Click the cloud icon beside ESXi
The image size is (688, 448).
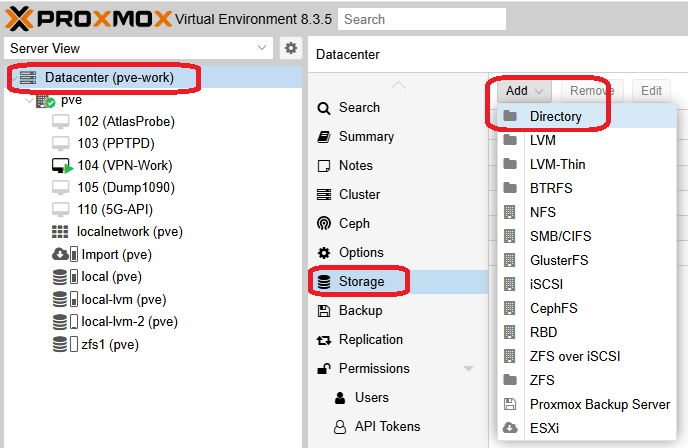coord(510,427)
